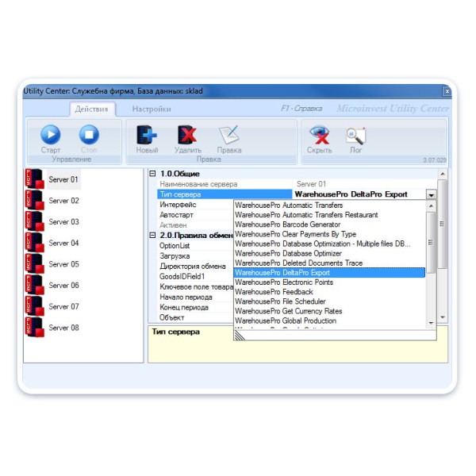Choose WarehousePro DeltaPro Export in list
Image resolution: width=476 pixels, height=476 pixels.
[x=330, y=273]
